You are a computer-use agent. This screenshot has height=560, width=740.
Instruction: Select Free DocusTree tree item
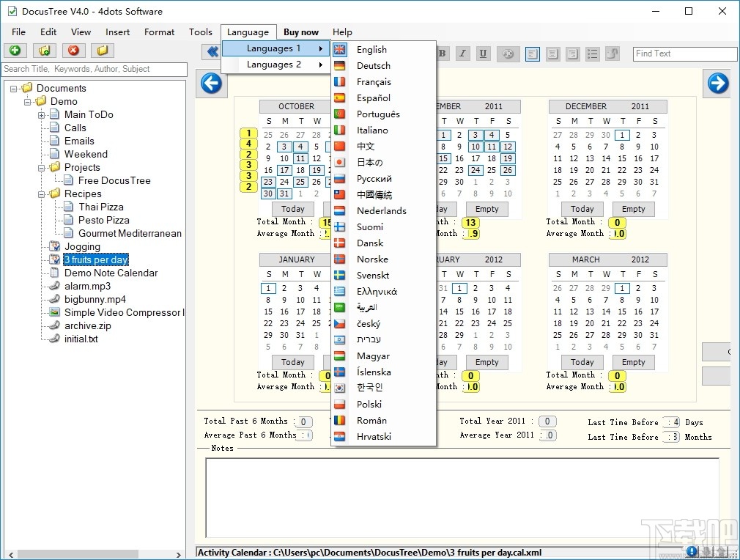point(114,180)
